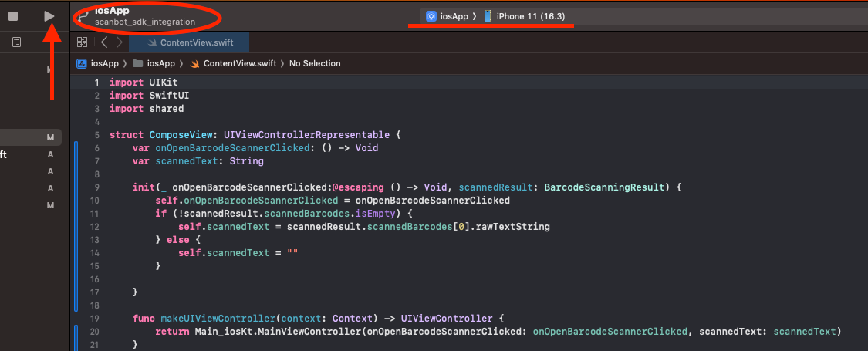Image resolution: width=868 pixels, height=351 pixels.
Task: Click "var scannedText: String" on line 7
Action: tap(198, 162)
